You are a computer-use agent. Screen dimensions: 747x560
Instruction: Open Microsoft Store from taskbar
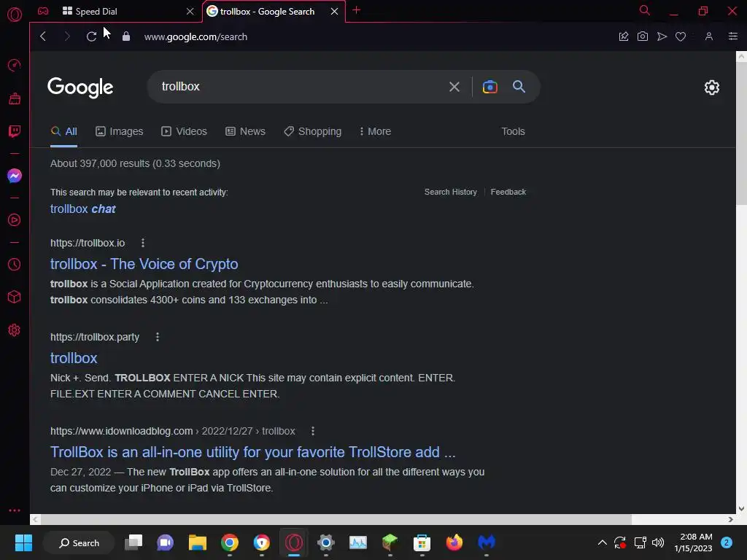tap(422, 542)
